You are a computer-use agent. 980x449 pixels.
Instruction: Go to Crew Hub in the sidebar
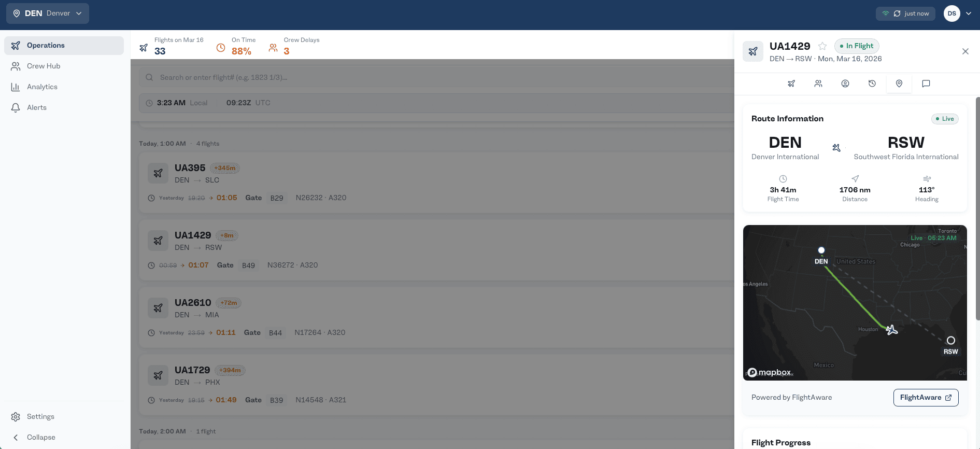coord(64,66)
